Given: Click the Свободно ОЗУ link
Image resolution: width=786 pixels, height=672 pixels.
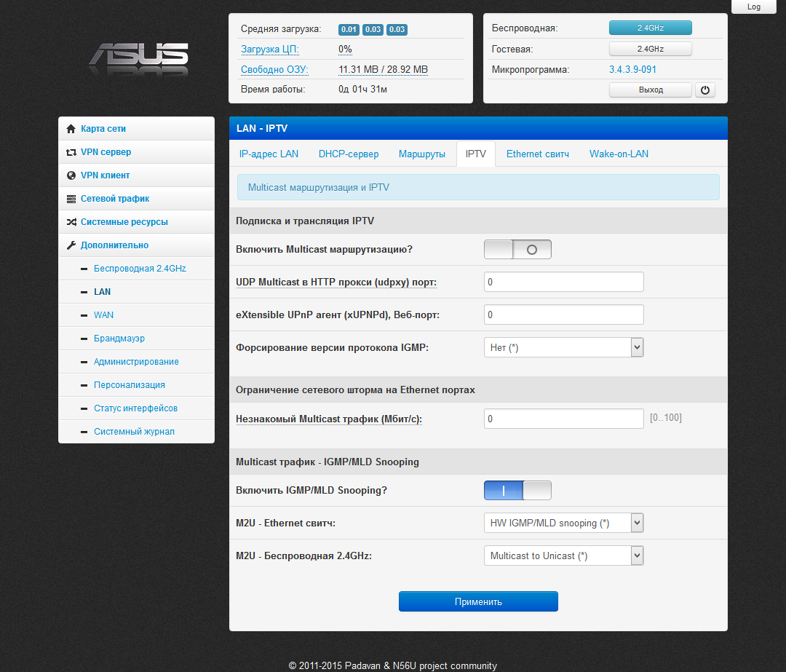Looking at the screenshot, I should (x=274, y=70).
